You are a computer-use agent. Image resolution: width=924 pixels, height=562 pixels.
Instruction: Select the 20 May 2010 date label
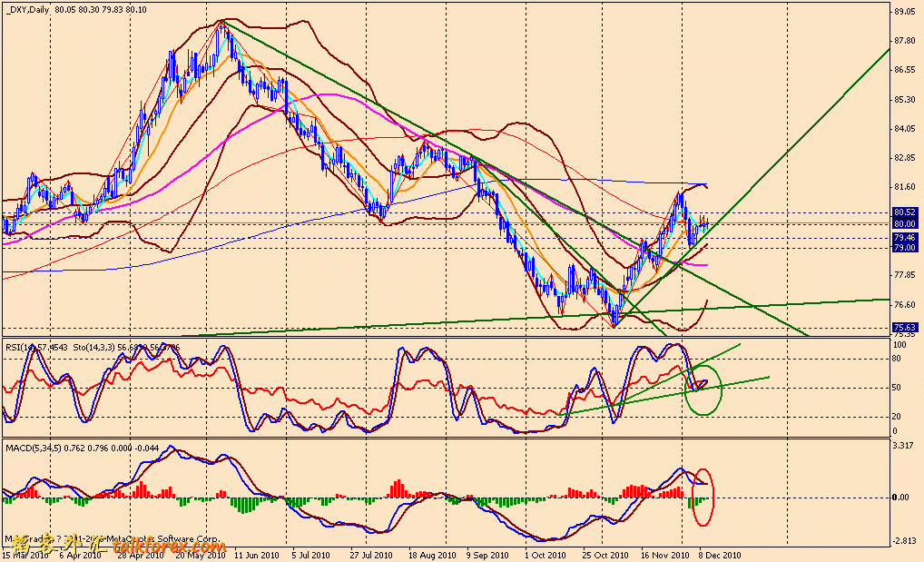click(x=201, y=555)
